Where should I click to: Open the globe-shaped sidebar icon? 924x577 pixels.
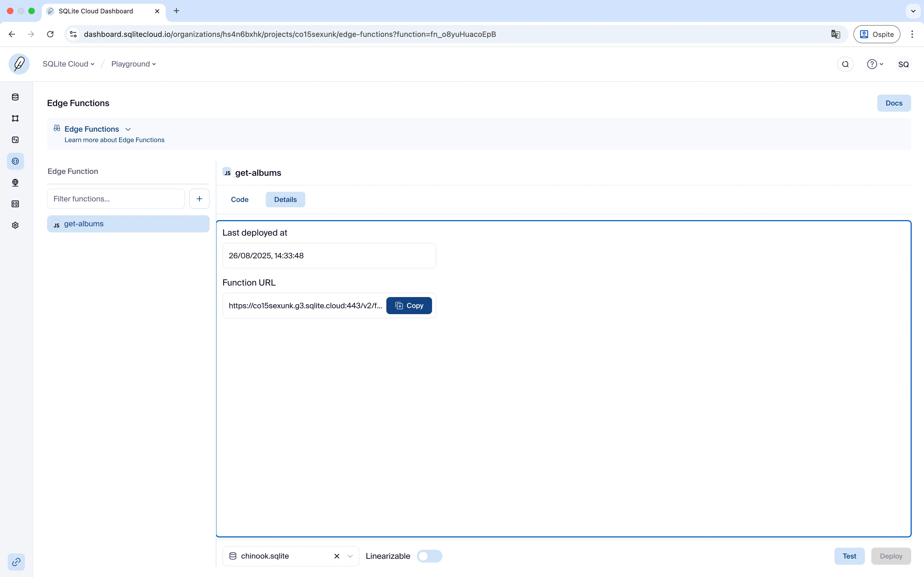coord(15,182)
